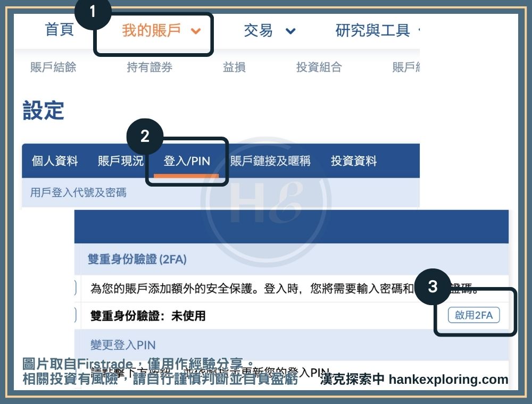Select the 登入/PIN tab
The height and width of the screenshot is (404, 532).
[187, 161]
